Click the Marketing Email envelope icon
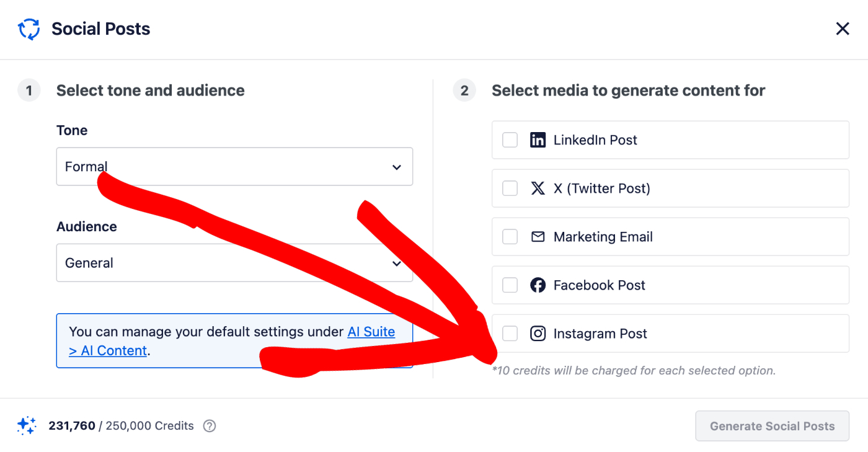This screenshot has height=452, width=868. pos(538,237)
